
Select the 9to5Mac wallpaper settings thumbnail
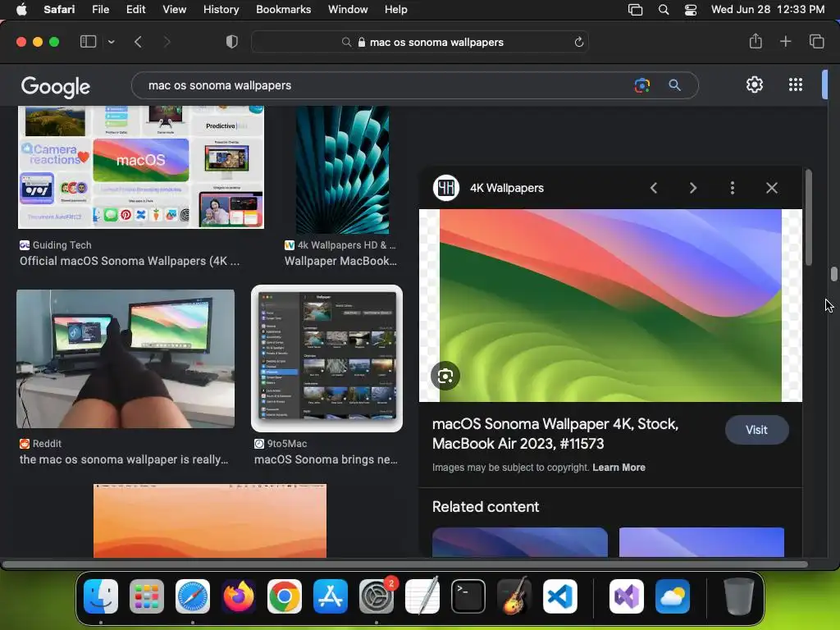[x=326, y=358]
